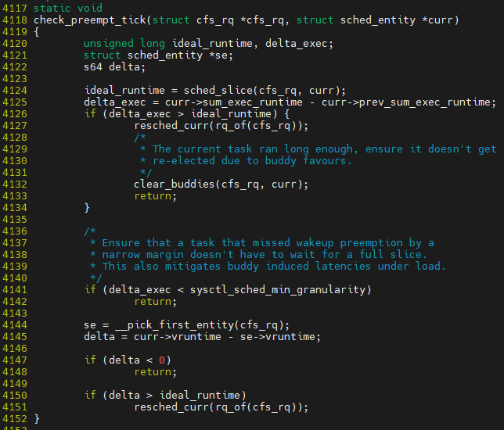
Task: Click the return statement on line 4148
Action: click(x=156, y=372)
